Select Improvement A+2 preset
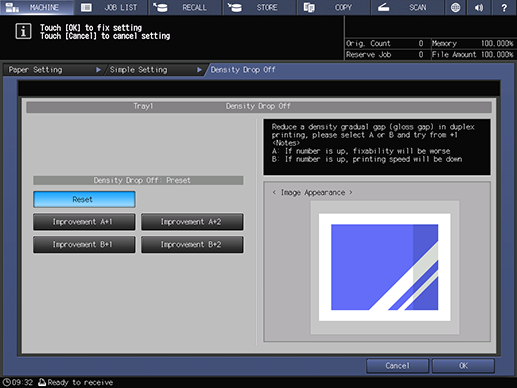 (x=192, y=222)
